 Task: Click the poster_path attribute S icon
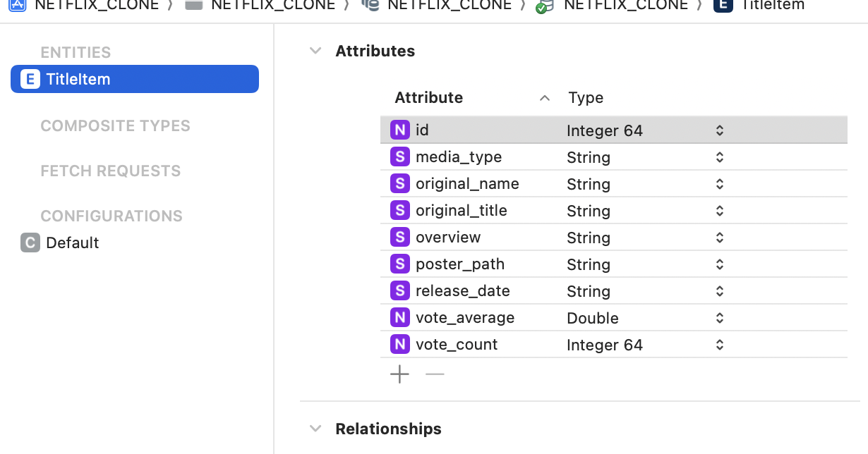tap(400, 264)
